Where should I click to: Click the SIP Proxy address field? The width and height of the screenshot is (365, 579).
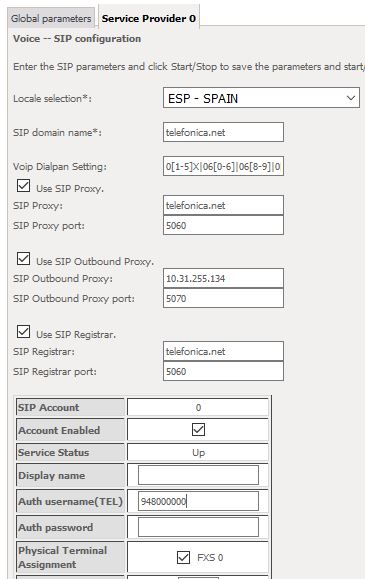click(223, 205)
